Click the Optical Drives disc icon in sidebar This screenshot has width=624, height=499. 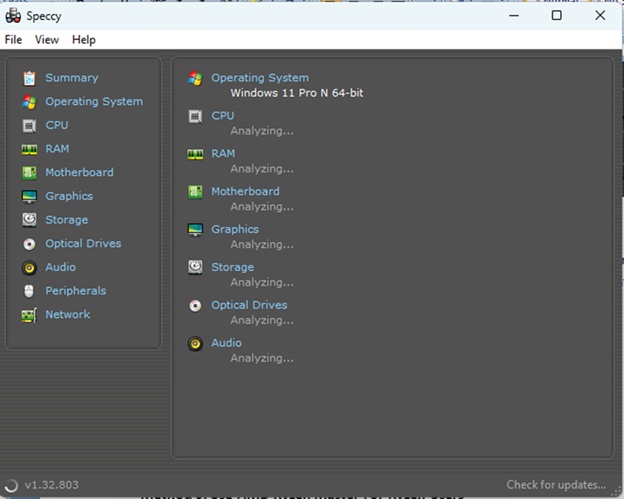[29, 244]
